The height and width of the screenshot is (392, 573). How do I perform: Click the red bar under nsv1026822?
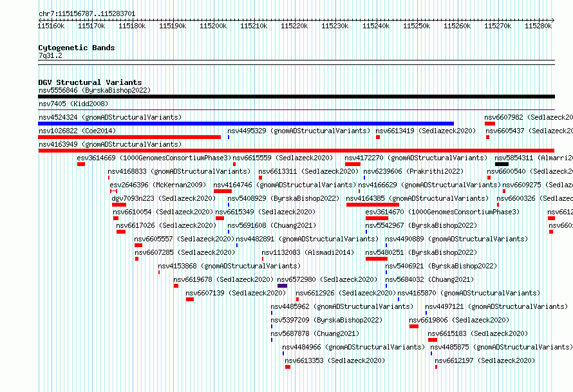point(129,137)
